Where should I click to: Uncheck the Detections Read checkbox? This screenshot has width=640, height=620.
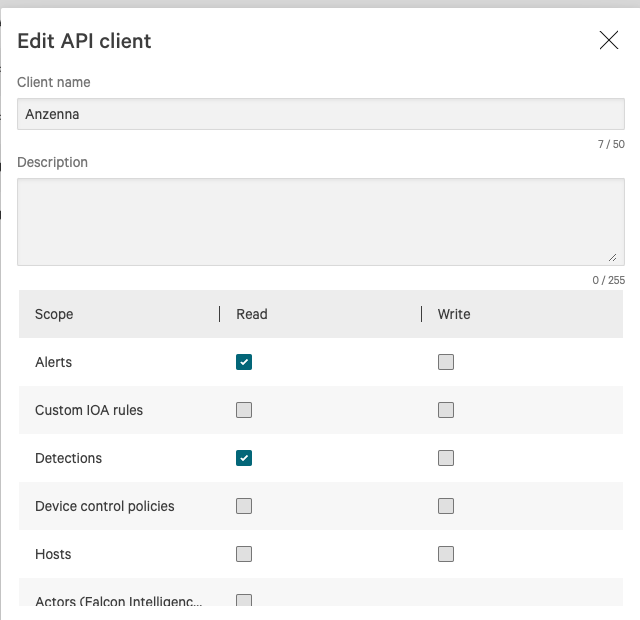click(x=244, y=458)
